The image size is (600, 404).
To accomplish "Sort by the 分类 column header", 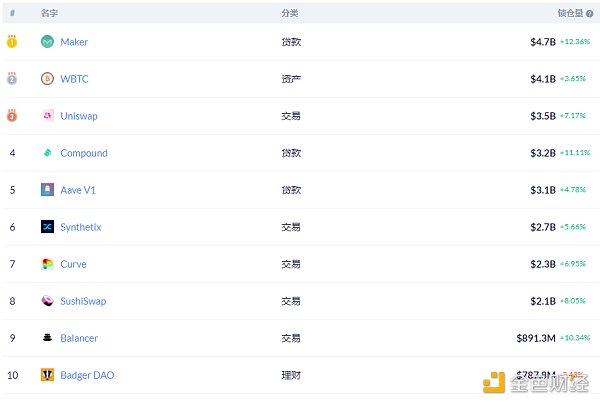I will pos(290,13).
